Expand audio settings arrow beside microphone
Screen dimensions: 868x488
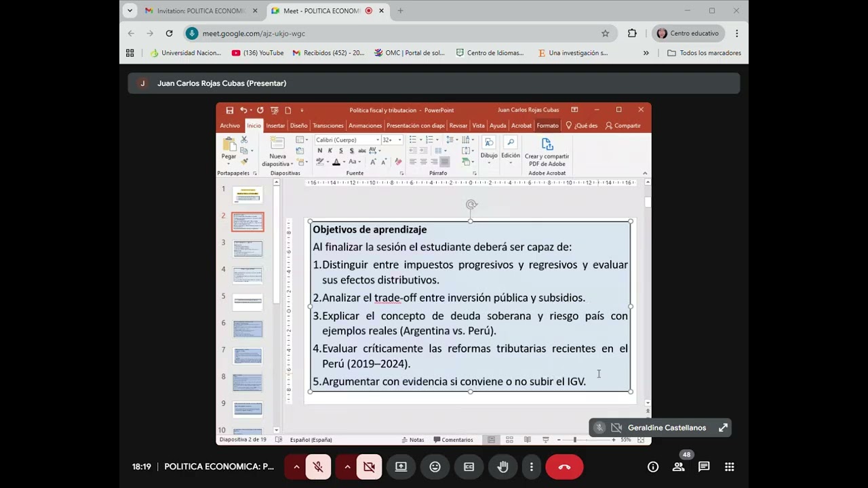pyautogui.click(x=296, y=467)
